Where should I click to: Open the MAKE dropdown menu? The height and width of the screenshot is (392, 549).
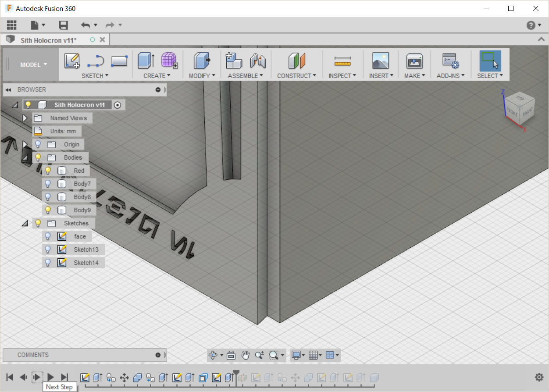coord(415,75)
